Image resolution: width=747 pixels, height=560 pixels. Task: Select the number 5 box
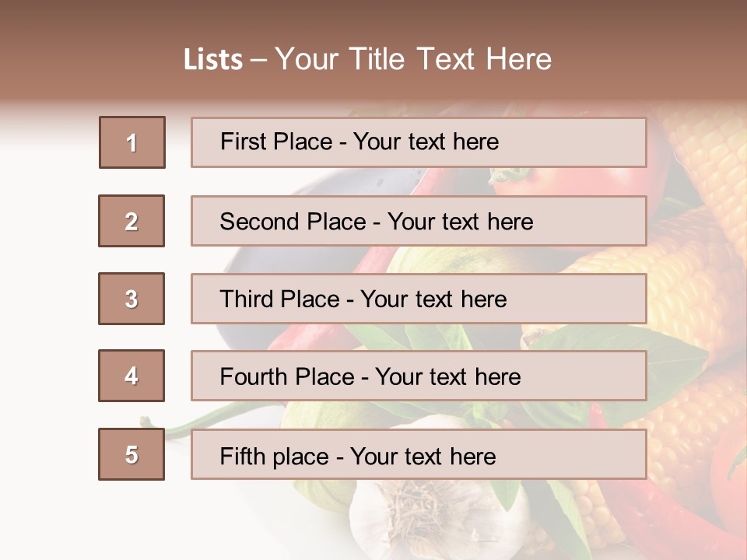pos(132,454)
